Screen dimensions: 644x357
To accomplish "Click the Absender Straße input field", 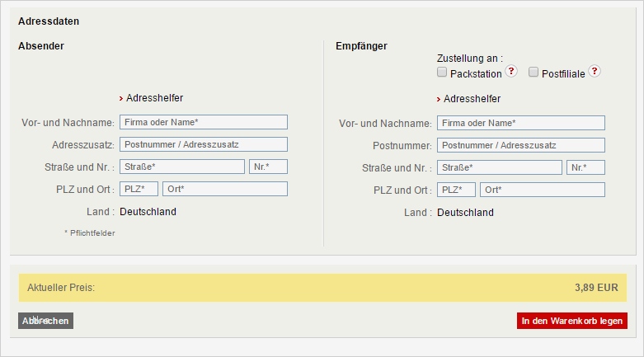I will [182, 167].
